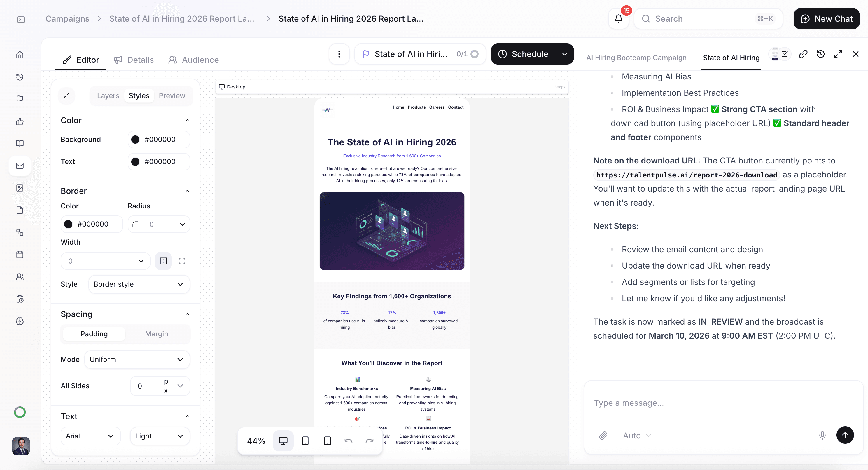Open the mail icon in sidebar
This screenshot has width=868, height=470.
[20, 166]
